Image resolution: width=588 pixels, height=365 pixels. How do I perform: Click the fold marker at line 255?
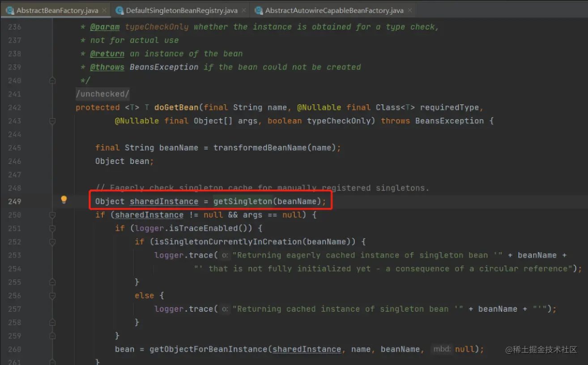[x=52, y=282]
